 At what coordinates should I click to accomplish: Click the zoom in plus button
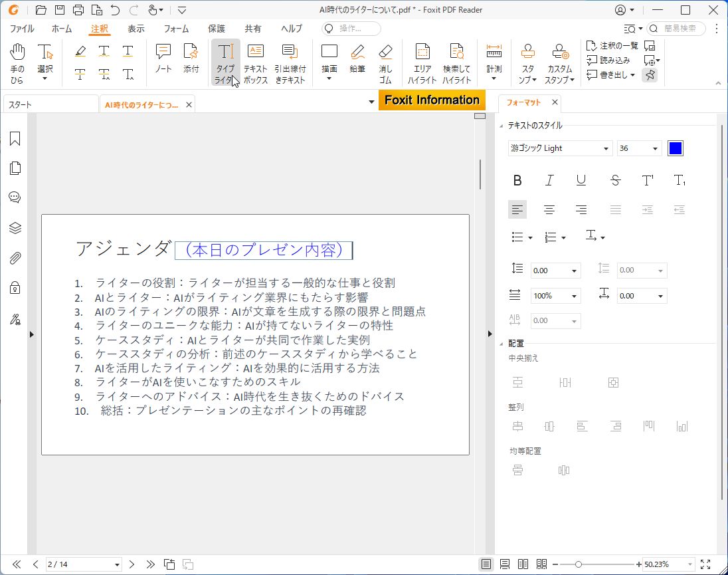[x=639, y=564]
